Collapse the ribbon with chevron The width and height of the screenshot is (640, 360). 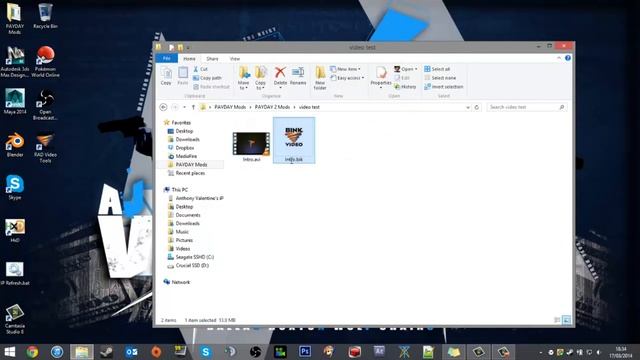559,58
